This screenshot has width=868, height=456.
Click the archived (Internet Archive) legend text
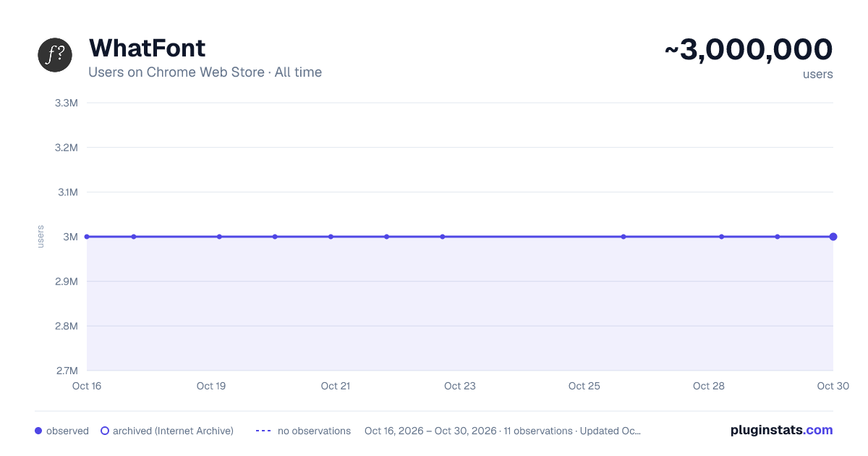pyautogui.click(x=173, y=431)
